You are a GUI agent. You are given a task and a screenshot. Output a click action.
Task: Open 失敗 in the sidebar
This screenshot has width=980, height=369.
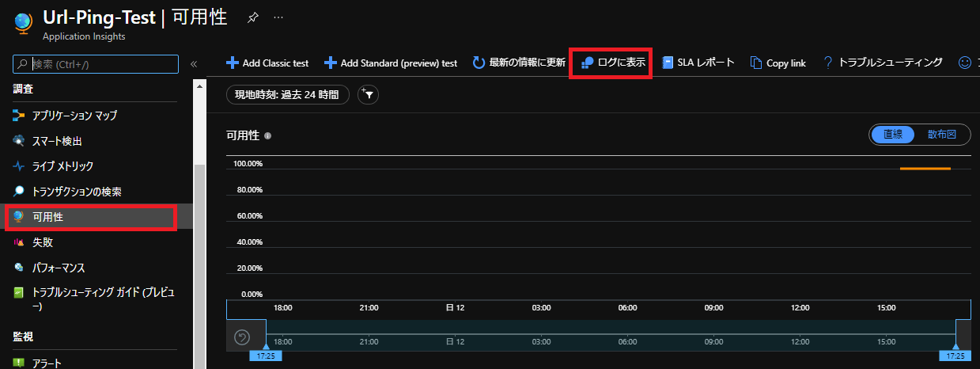click(43, 242)
